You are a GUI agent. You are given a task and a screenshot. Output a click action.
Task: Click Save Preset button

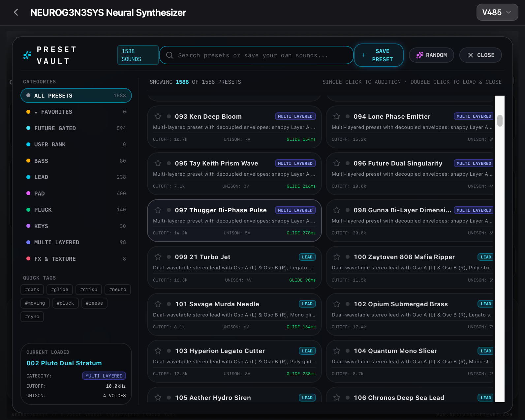click(x=379, y=55)
